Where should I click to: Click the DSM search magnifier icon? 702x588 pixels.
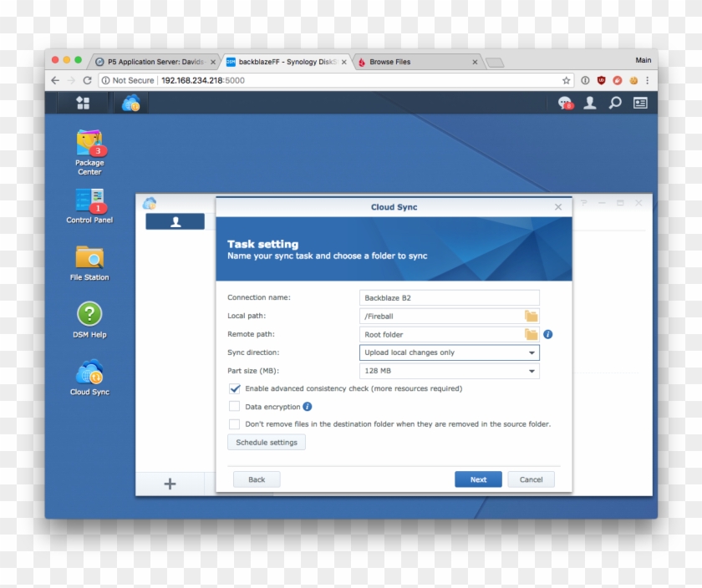point(614,102)
